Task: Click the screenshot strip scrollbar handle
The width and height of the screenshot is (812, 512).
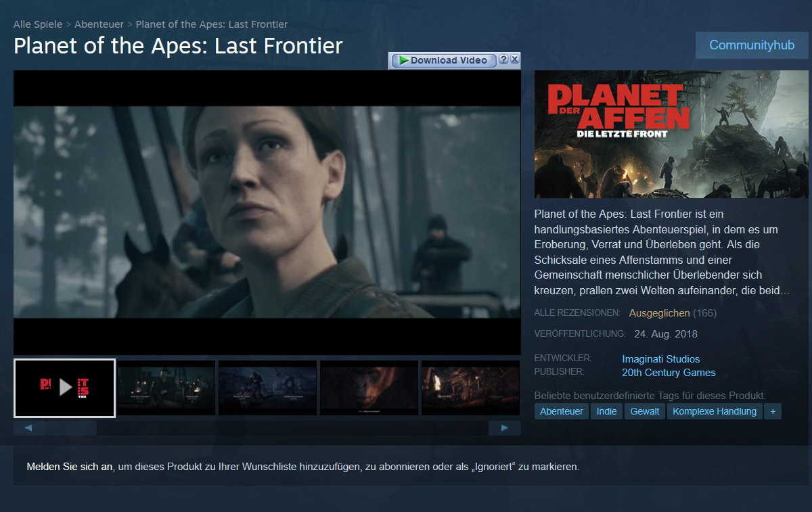Action: (71, 428)
